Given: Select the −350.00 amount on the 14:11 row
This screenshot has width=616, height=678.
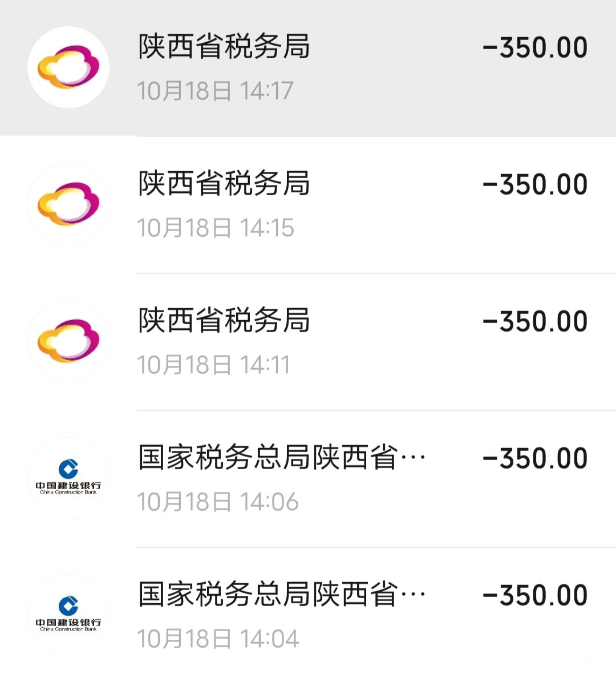Looking at the screenshot, I should coord(535,322).
